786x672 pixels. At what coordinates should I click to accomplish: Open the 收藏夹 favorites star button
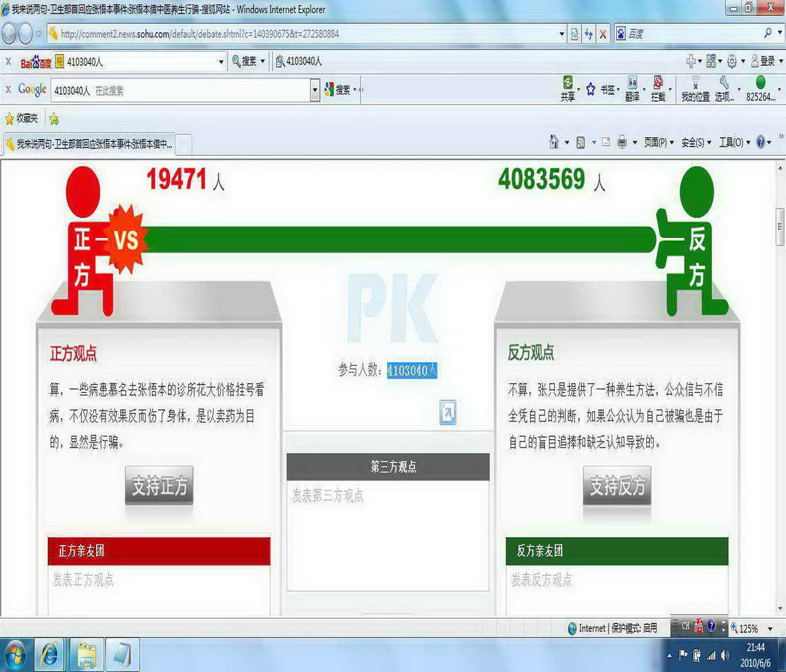(21, 119)
